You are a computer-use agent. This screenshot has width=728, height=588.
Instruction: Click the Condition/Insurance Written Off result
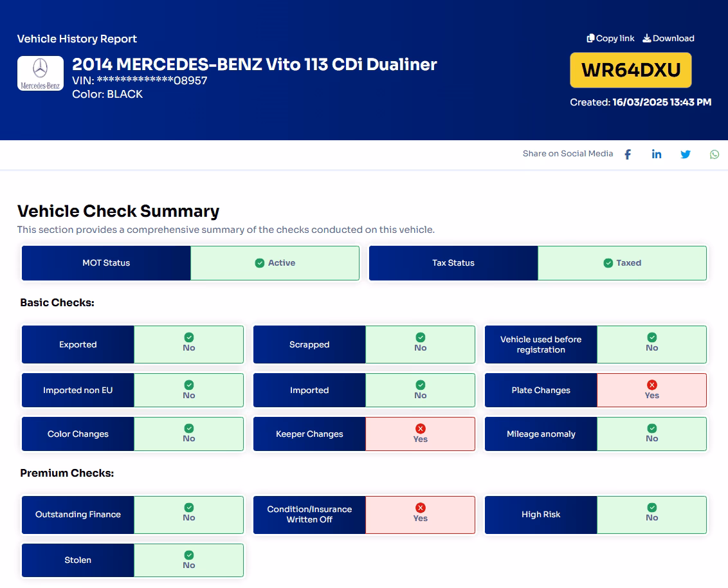point(420,513)
